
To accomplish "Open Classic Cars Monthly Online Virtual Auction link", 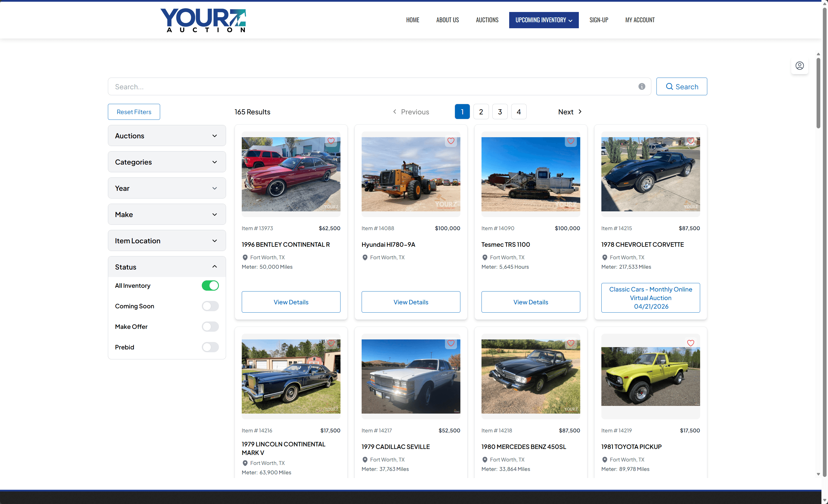I will [x=650, y=298].
